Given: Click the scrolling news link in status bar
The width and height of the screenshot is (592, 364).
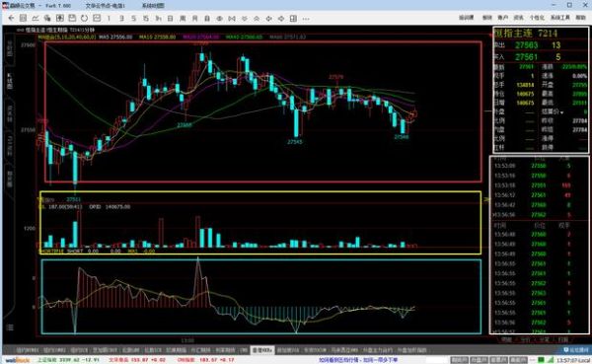Looking at the screenshot, I should [x=358, y=360].
